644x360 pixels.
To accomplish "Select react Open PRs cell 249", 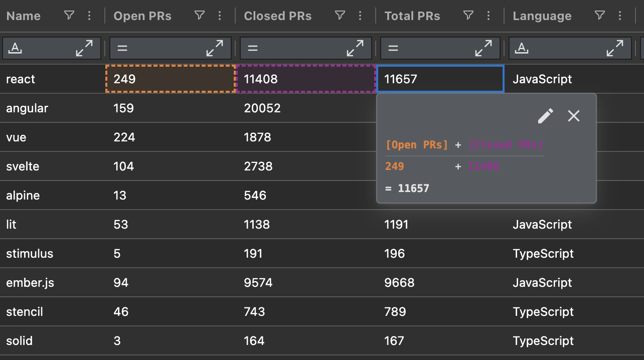I will point(170,79).
